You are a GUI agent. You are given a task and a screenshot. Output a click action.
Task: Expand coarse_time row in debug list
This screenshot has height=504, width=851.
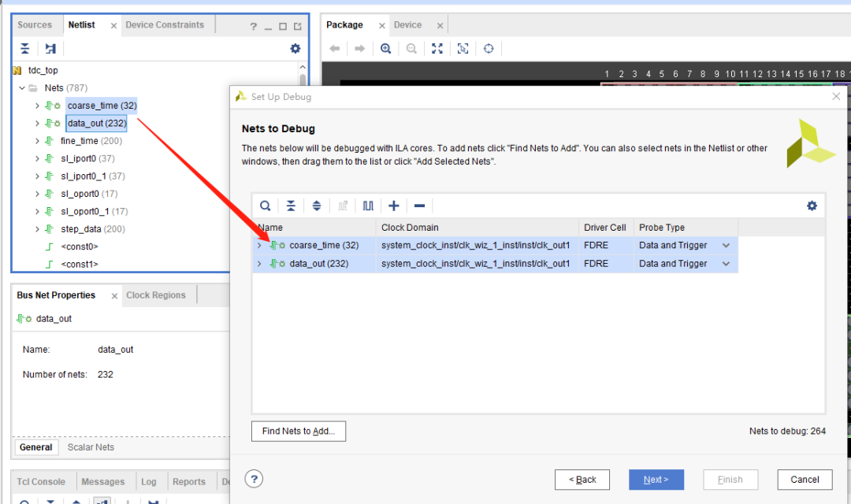click(259, 246)
